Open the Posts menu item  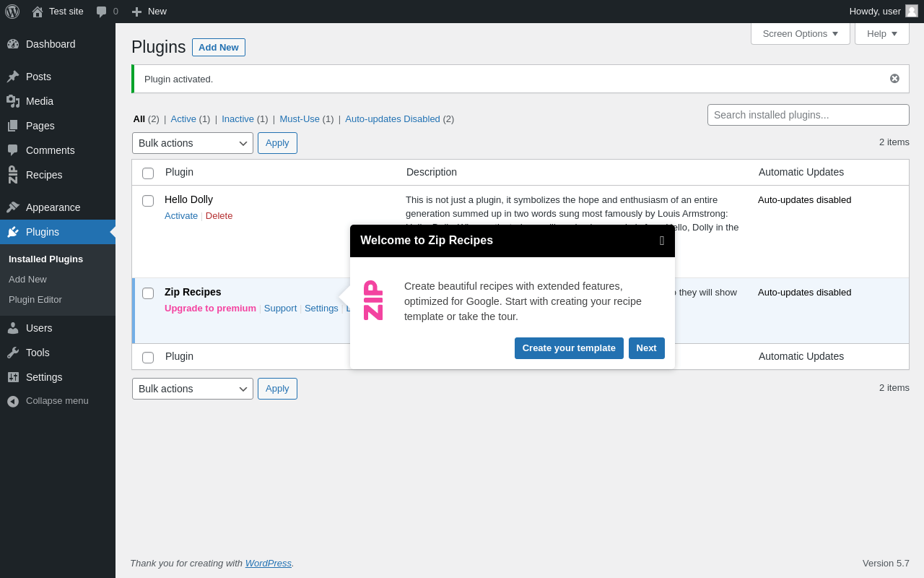pyautogui.click(x=58, y=77)
